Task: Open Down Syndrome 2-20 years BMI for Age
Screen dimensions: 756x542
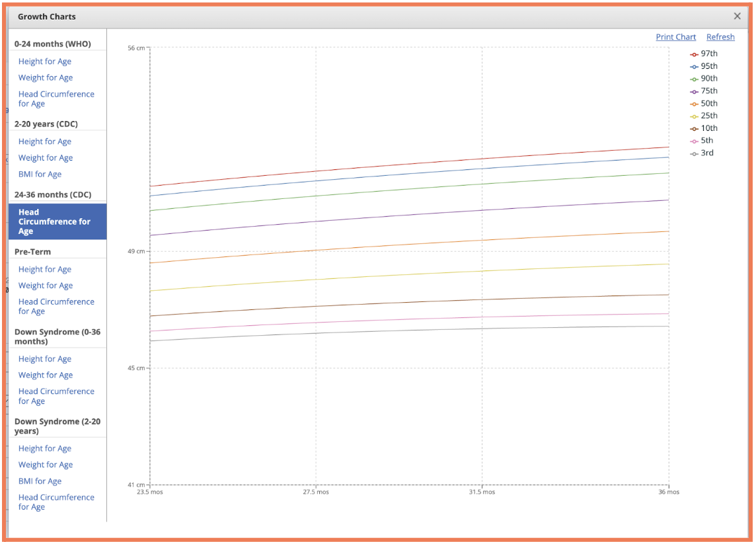Action: pos(40,481)
